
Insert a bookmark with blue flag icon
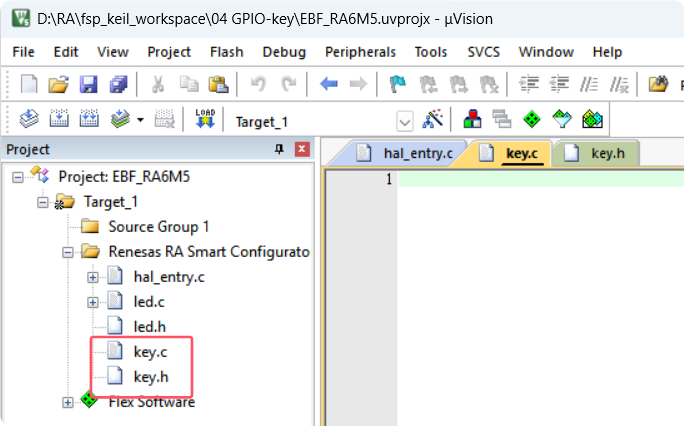(397, 84)
